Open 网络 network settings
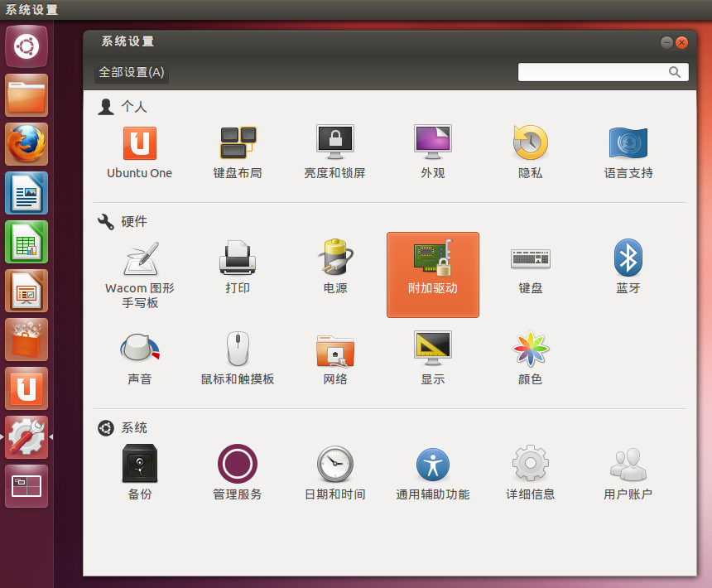This screenshot has width=712, height=588. click(335, 359)
